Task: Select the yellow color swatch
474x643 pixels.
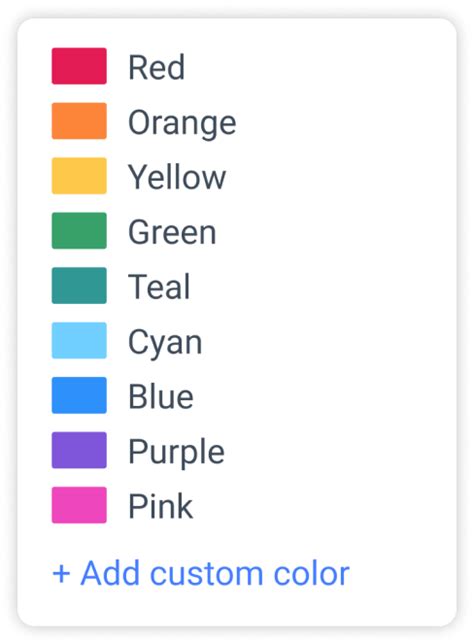Action: [79, 176]
